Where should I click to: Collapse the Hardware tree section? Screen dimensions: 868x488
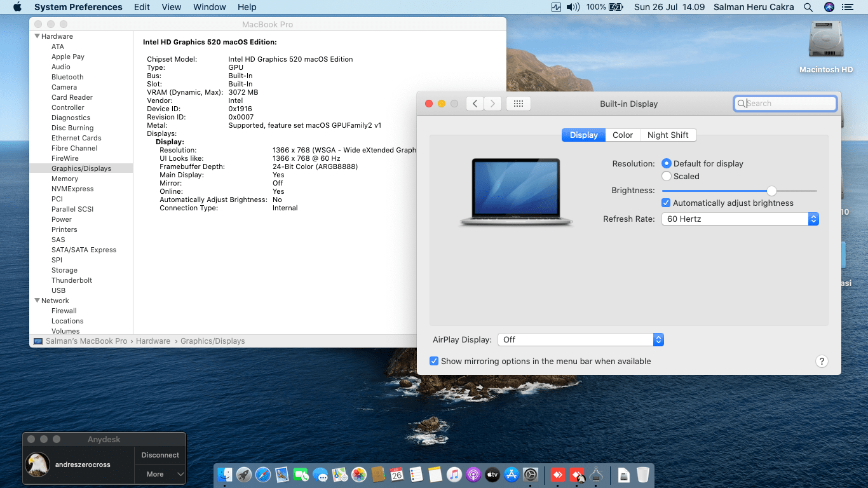[x=37, y=36]
